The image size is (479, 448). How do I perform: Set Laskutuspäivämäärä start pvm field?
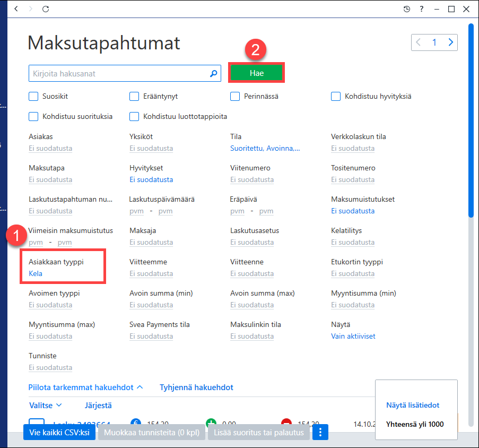point(136,211)
